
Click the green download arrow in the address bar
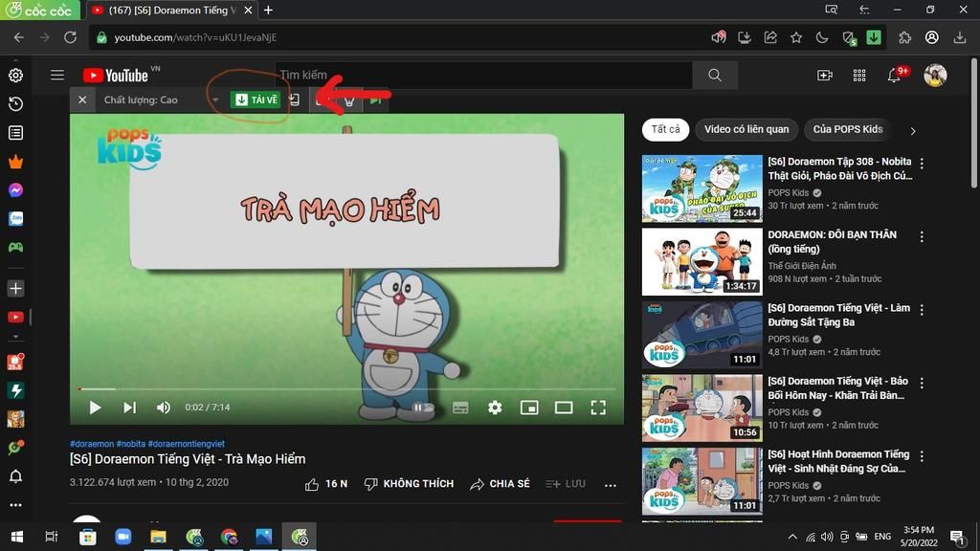[x=874, y=37]
